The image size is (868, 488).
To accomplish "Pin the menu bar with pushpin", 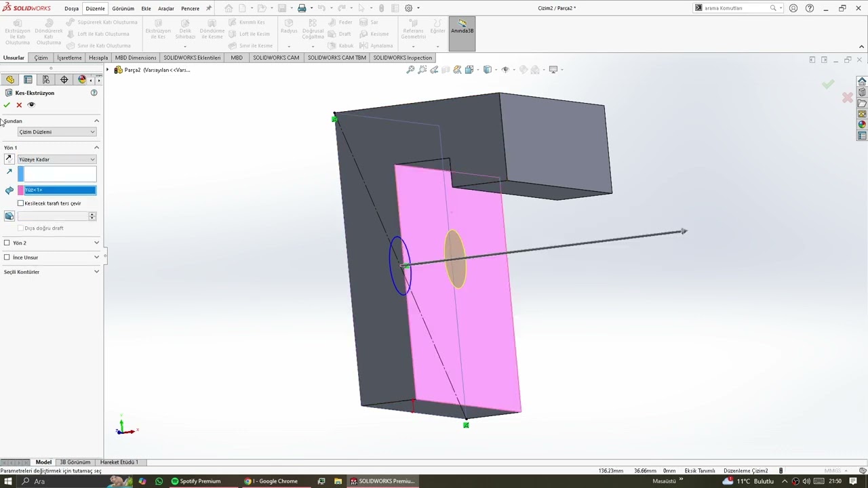I will pyautogui.click(x=209, y=9).
